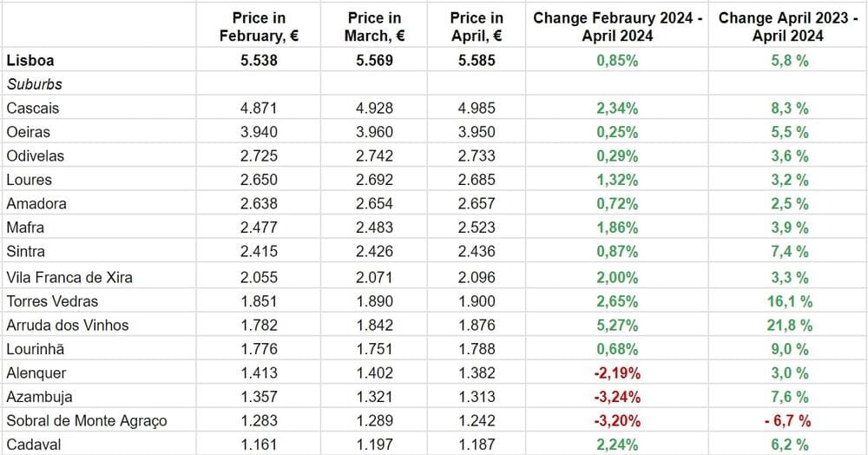Screen dimensions: 868x455
Task: Click Sintra March price 2.426
Action: point(374,252)
